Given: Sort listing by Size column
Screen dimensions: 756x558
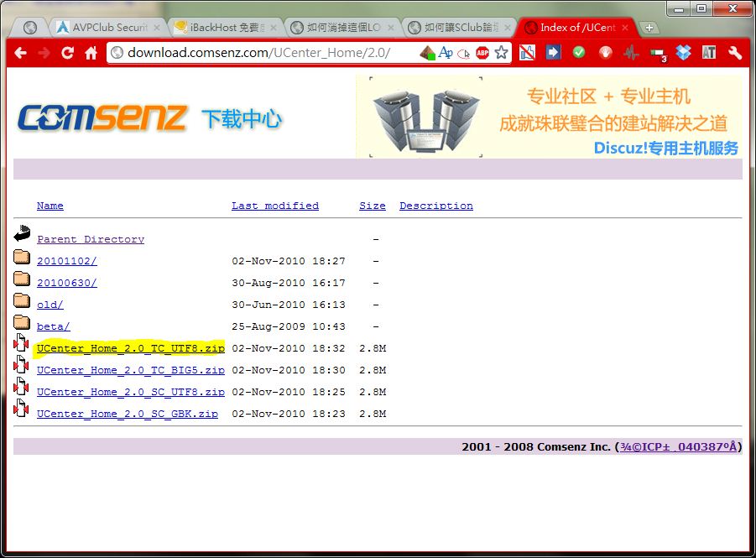Looking at the screenshot, I should pos(372,206).
